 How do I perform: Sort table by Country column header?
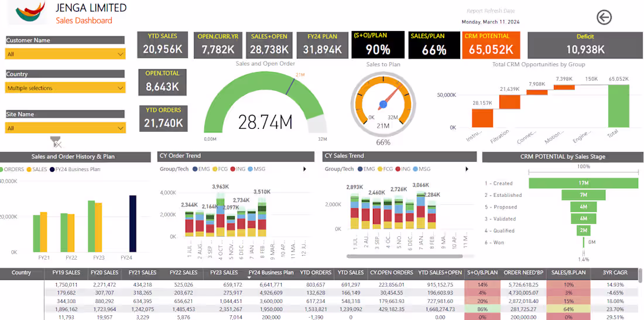(x=22, y=273)
